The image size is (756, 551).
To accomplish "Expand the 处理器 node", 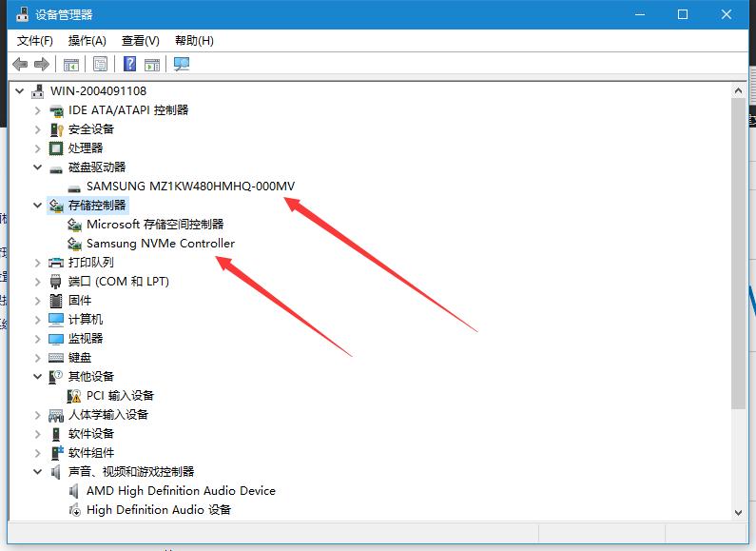I will [38, 148].
